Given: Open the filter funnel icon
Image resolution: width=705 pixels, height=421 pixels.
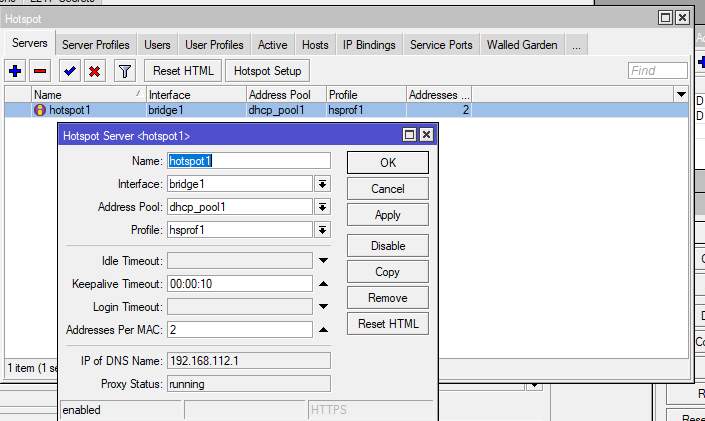Looking at the screenshot, I should click(x=124, y=71).
